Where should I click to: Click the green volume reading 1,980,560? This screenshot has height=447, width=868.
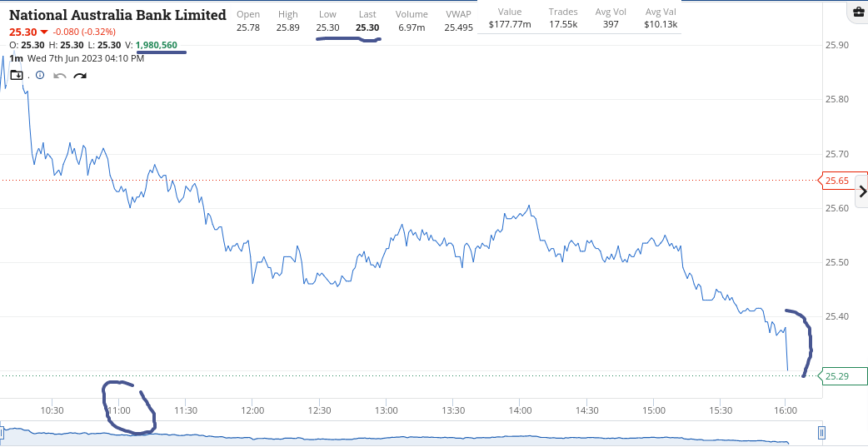pos(157,45)
